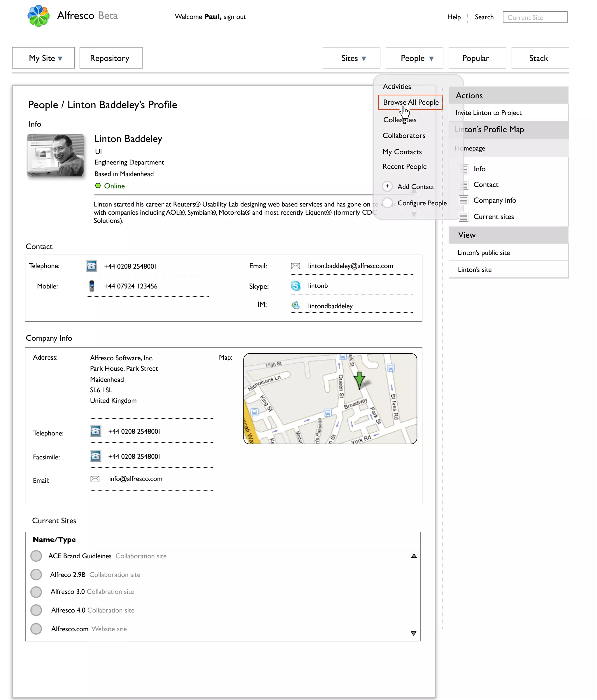The image size is (597, 700).
Task: Click the plus icon beside Add Contact
Action: [x=388, y=186]
